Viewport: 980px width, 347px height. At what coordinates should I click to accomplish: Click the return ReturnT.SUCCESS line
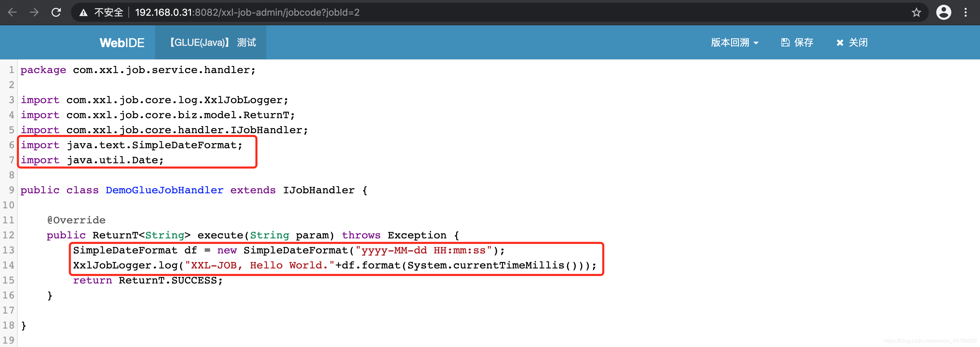[x=148, y=280]
